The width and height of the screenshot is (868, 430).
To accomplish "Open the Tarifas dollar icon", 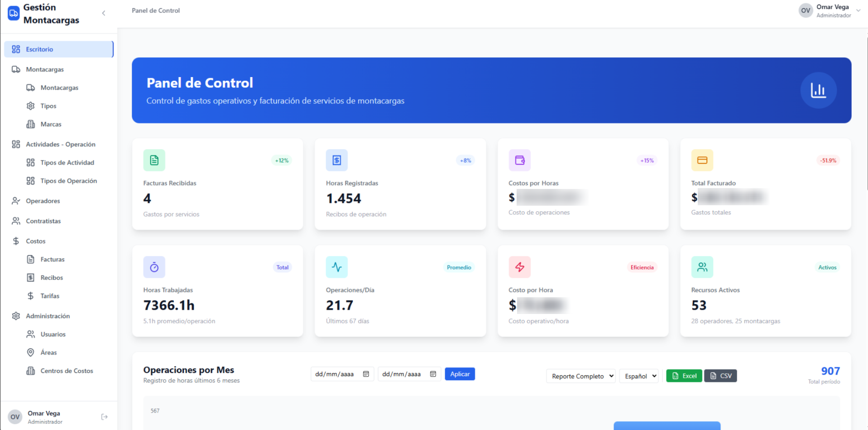I will coord(31,295).
